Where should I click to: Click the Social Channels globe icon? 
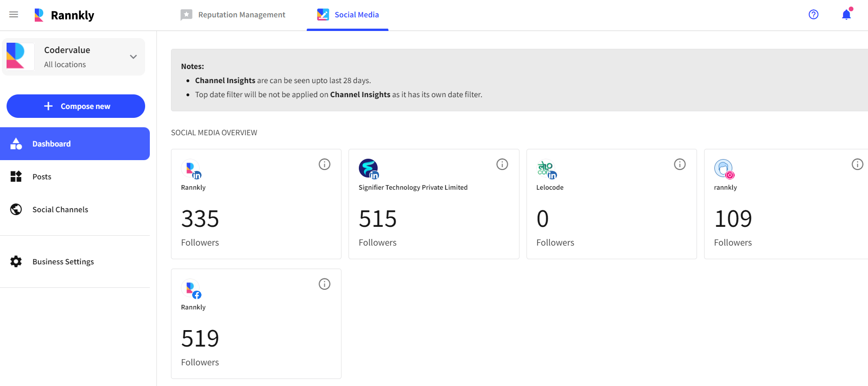[x=16, y=209]
